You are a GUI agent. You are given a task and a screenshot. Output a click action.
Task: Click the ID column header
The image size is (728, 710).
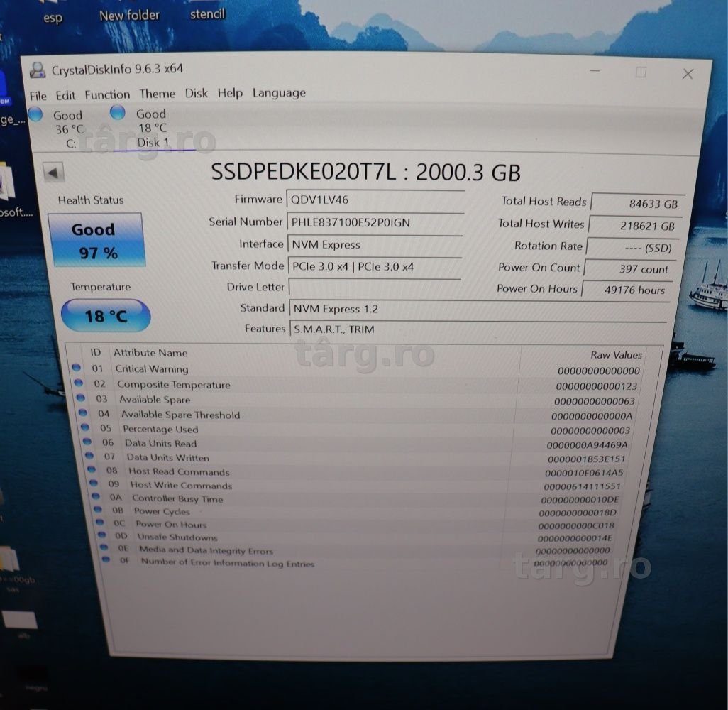click(x=96, y=352)
